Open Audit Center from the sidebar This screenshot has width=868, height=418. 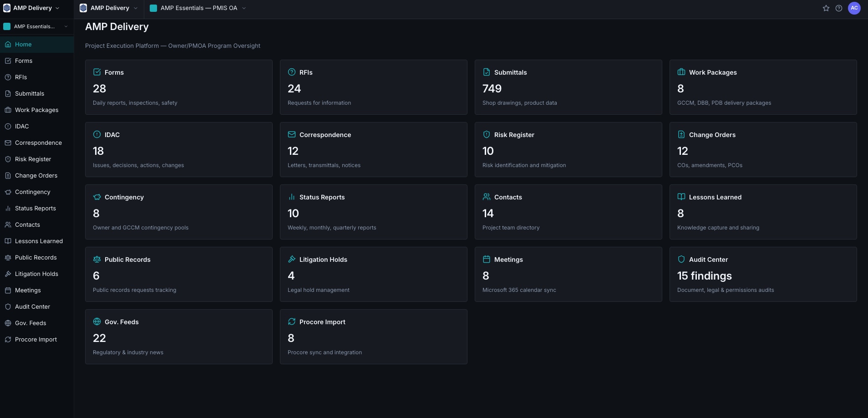pos(37,306)
